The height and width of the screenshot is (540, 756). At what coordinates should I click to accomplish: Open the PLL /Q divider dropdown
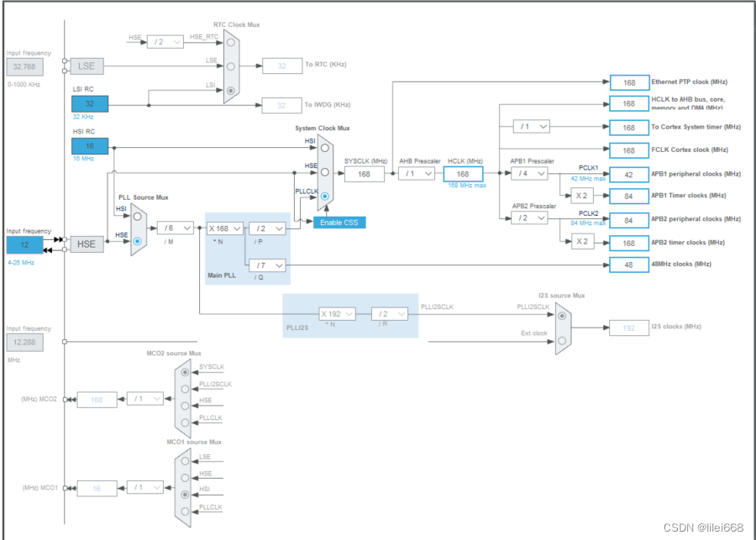point(267,265)
